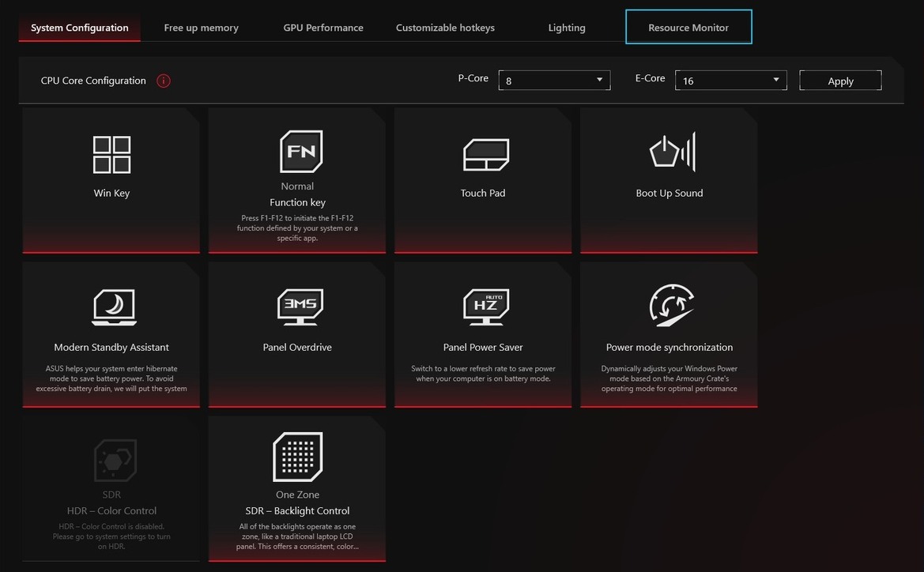Image resolution: width=924 pixels, height=572 pixels.
Task: Click the P-Core label
Action: point(473,78)
